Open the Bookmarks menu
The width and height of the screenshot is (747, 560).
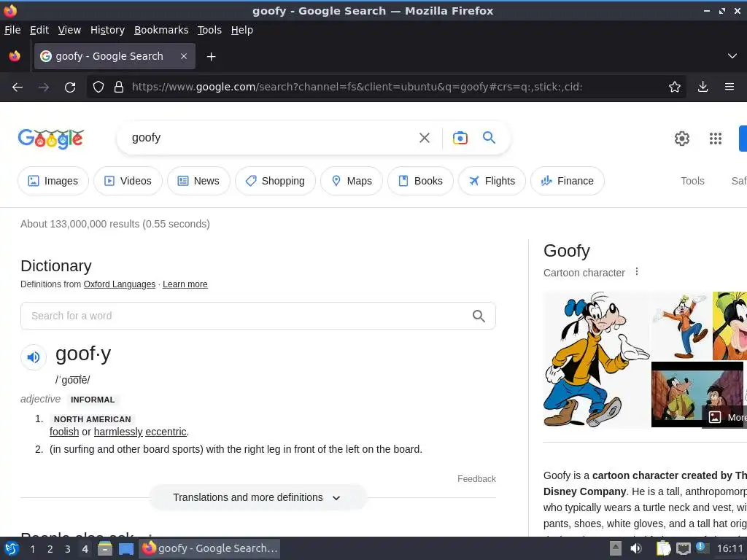161,30
